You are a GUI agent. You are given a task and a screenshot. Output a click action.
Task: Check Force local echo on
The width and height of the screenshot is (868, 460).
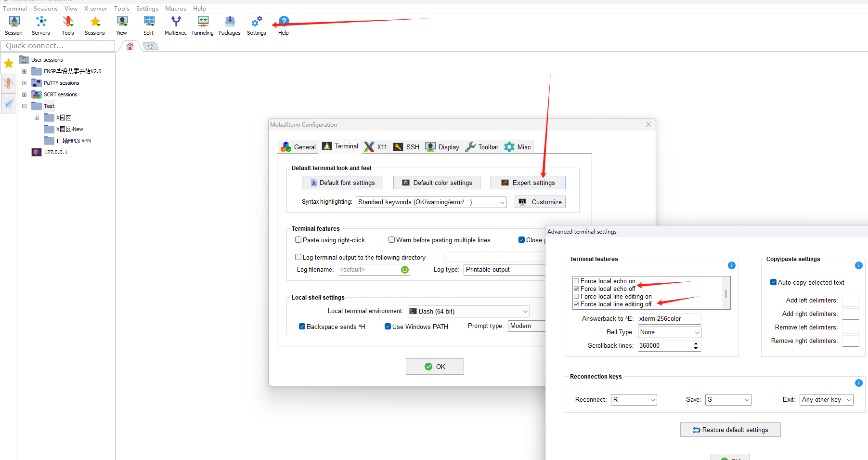[x=576, y=281]
